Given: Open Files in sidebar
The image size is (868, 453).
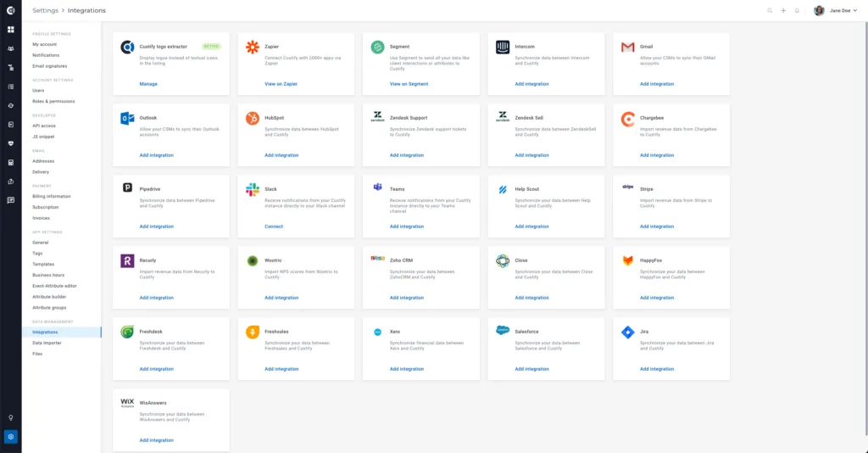Looking at the screenshot, I should pyautogui.click(x=37, y=354).
